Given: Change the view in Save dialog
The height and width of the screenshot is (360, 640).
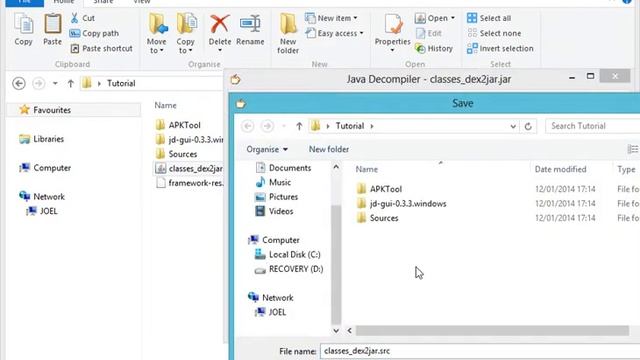Looking at the screenshot, I should tap(632, 149).
